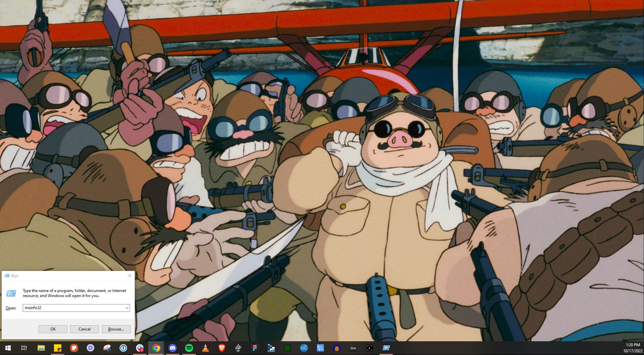Open the clock showing 1:20 PM
The height and width of the screenshot is (355, 644).
click(633, 345)
